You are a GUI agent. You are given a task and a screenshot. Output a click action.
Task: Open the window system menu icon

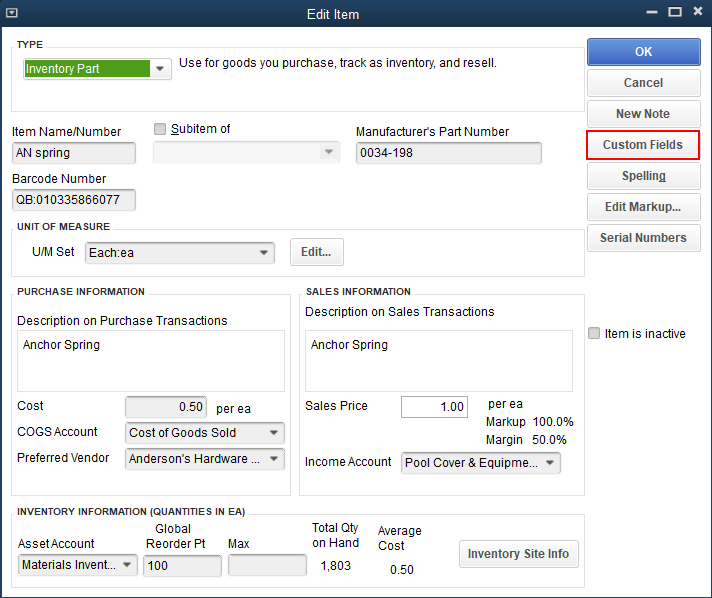12,13
